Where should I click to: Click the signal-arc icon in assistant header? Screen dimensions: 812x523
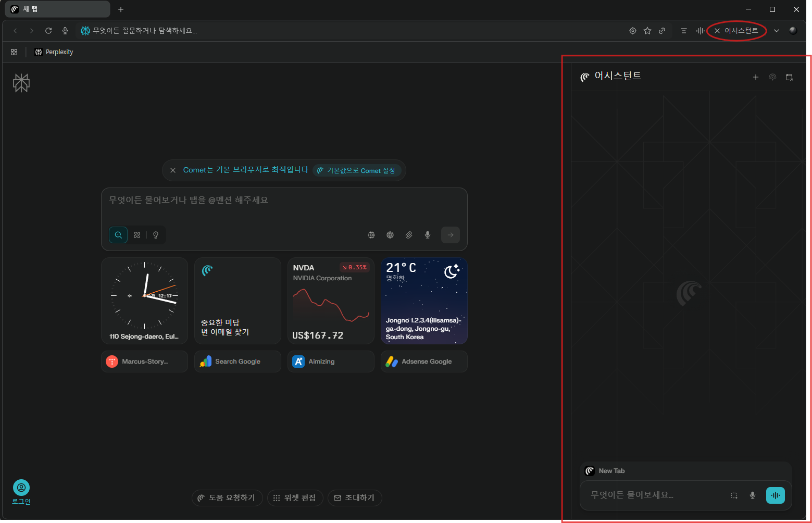click(x=772, y=77)
